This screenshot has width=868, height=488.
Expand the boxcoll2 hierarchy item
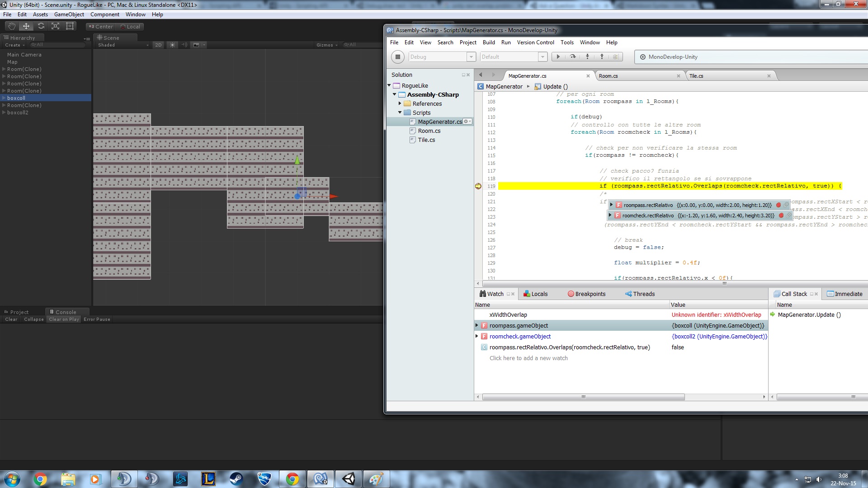4,113
